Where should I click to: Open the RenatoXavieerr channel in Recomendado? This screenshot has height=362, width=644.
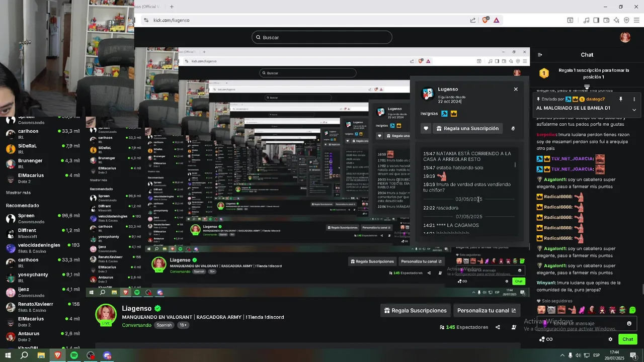coord(43,307)
